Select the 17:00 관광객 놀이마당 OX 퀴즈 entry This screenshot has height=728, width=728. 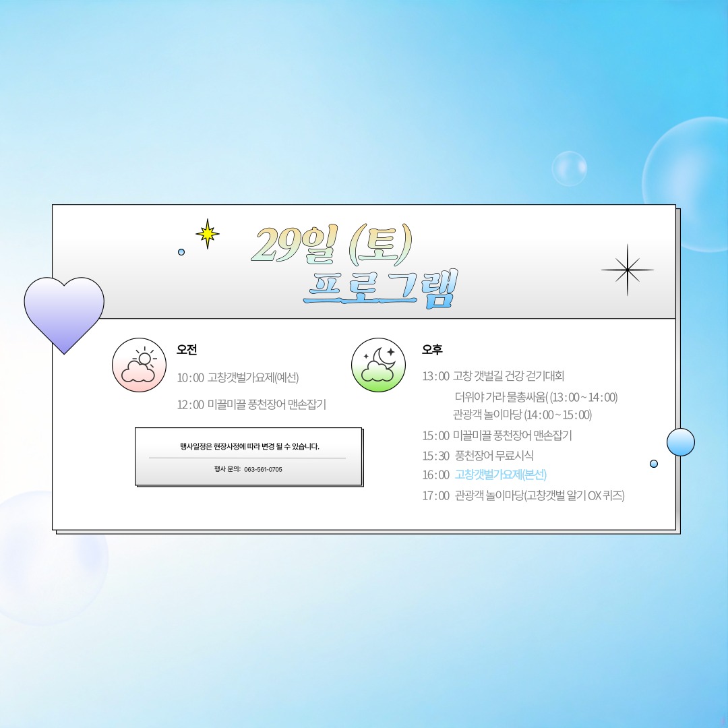pos(524,495)
